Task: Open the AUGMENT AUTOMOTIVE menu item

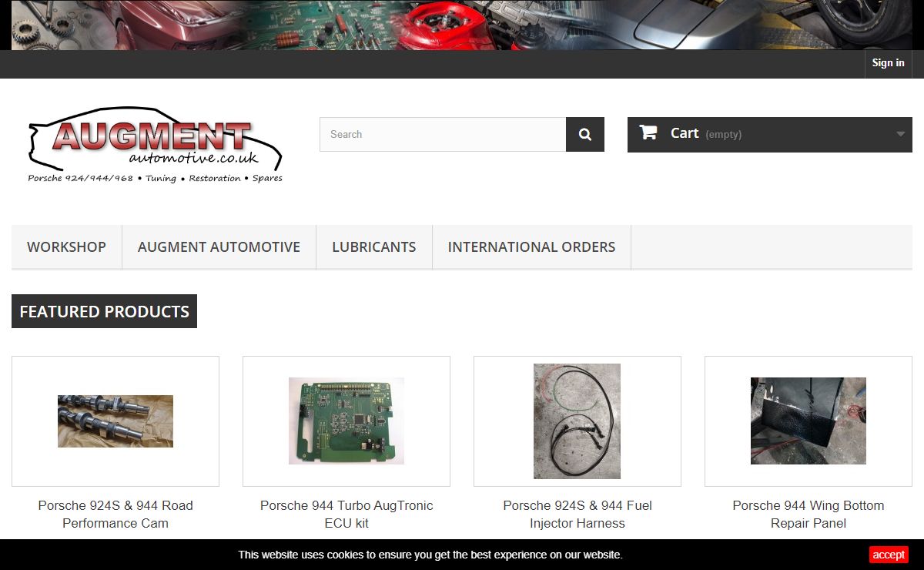Action: (x=219, y=247)
